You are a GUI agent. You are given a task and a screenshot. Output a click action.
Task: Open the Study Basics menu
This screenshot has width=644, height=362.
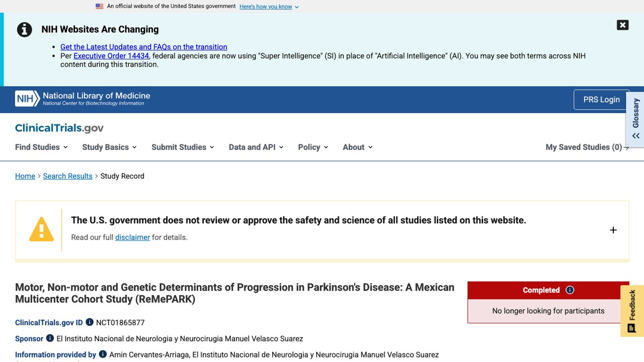[x=109, y=147]
